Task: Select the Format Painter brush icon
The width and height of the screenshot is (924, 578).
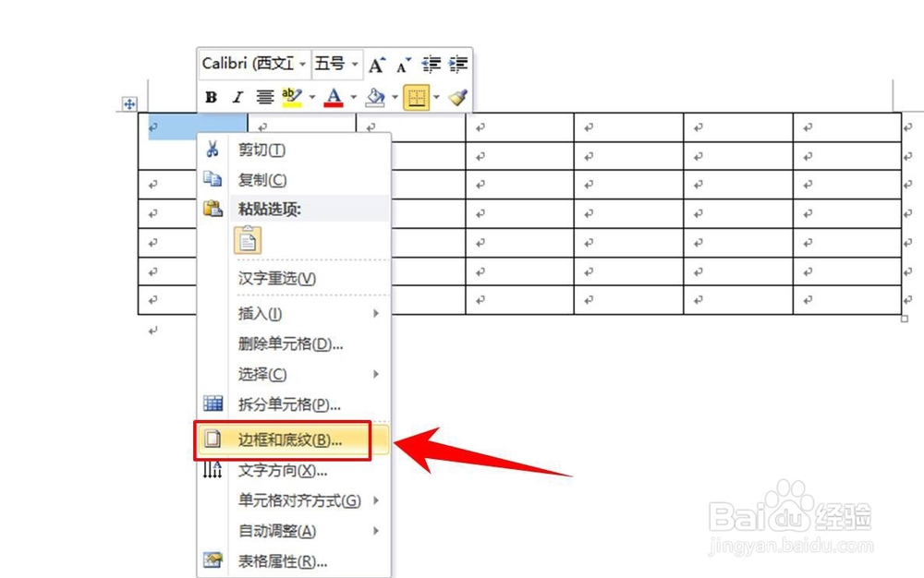Action: pos(456,97)
